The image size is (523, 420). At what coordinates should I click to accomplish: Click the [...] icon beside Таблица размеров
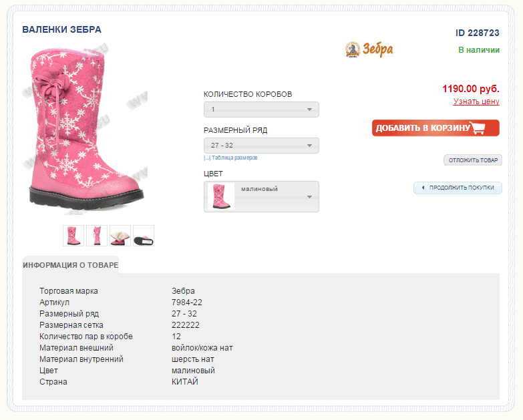click(207, 158)
